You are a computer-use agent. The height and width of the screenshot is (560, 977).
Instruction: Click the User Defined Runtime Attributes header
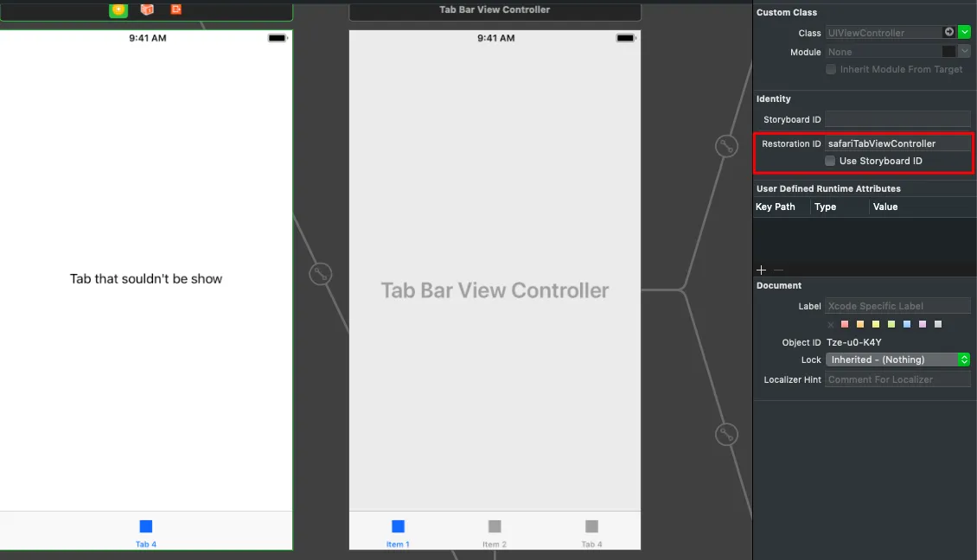[x=828, y=188]
